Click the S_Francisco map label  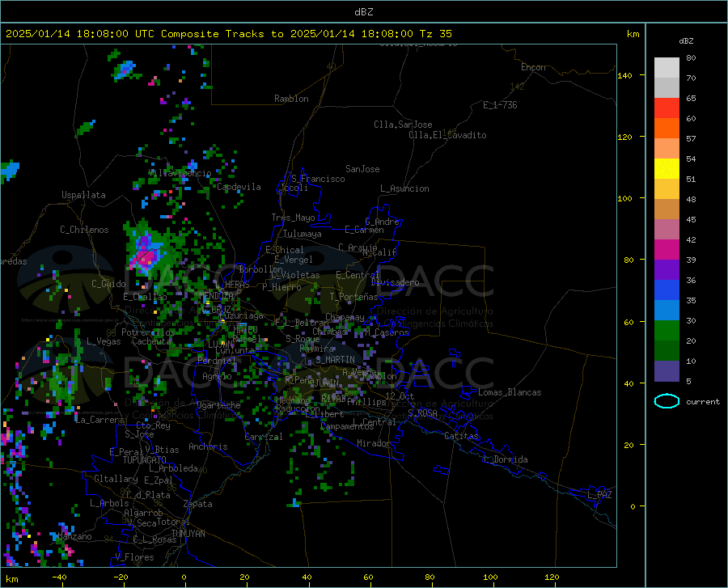coord(318,179)
